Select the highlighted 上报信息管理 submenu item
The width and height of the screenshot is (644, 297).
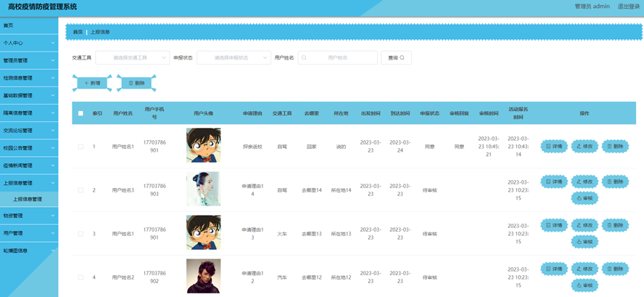29,199
